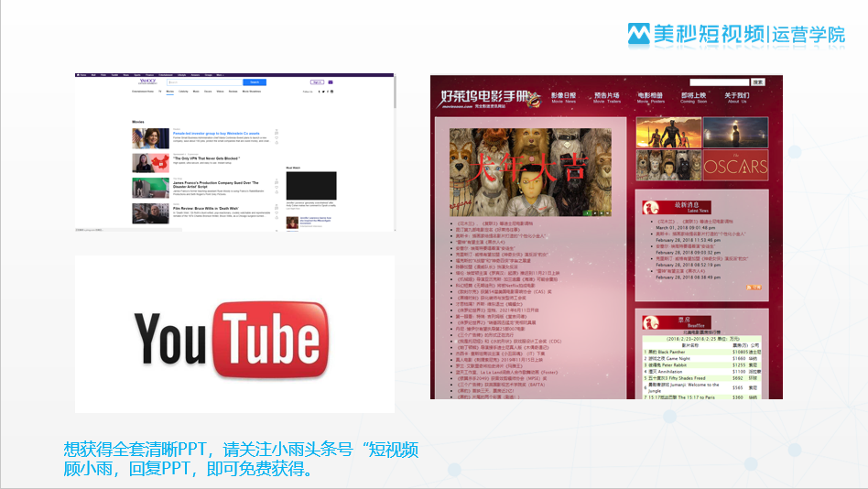The image size is (868, 489).
Task: Open Entertainment Home tab on Yahoo
Action: (143, 92)
